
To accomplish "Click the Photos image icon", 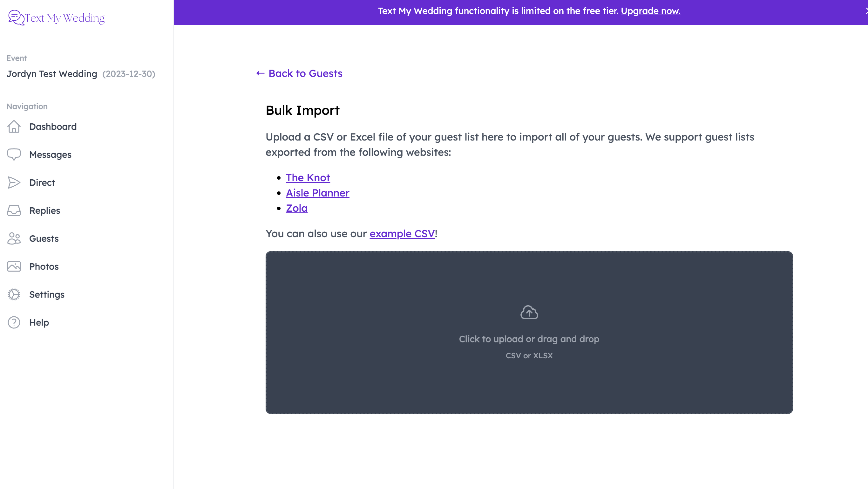I will point(14,266).
